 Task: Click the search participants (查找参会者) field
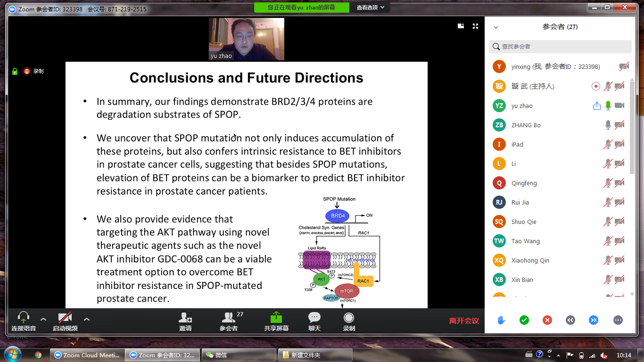click(560, 47)
